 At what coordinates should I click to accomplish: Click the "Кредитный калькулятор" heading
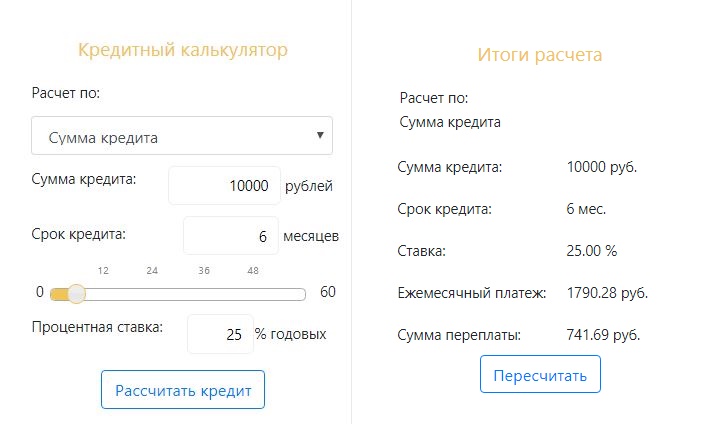[182, 50]
